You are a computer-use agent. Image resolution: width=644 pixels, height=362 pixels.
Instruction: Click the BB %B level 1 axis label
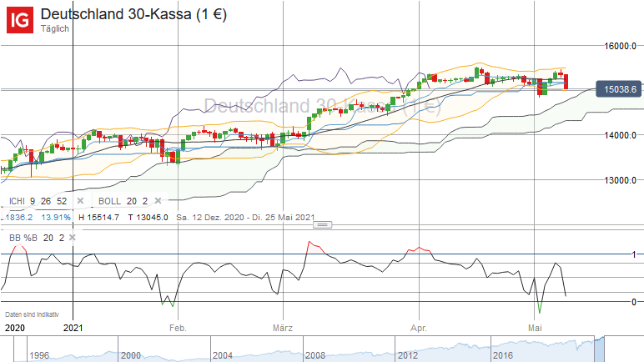point(634,254)
